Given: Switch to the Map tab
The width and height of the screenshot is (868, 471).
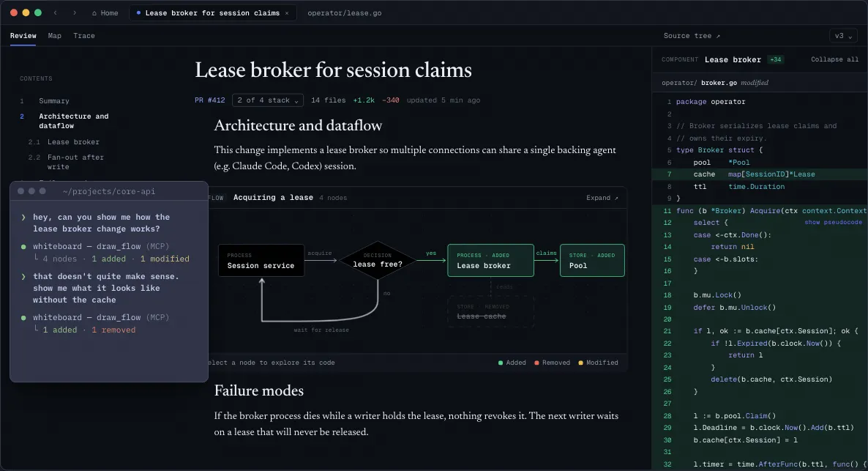Looking at the screenshot, I should (54, 35).
